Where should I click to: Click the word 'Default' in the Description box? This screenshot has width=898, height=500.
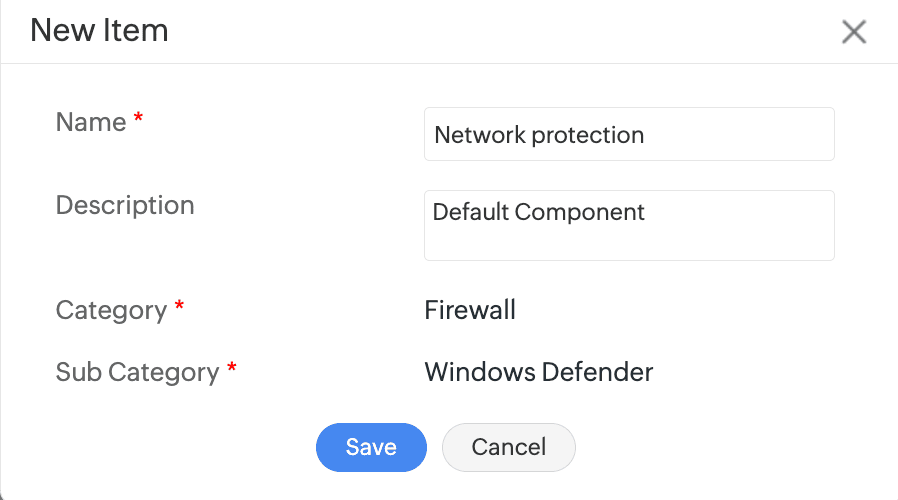point(470,212)
